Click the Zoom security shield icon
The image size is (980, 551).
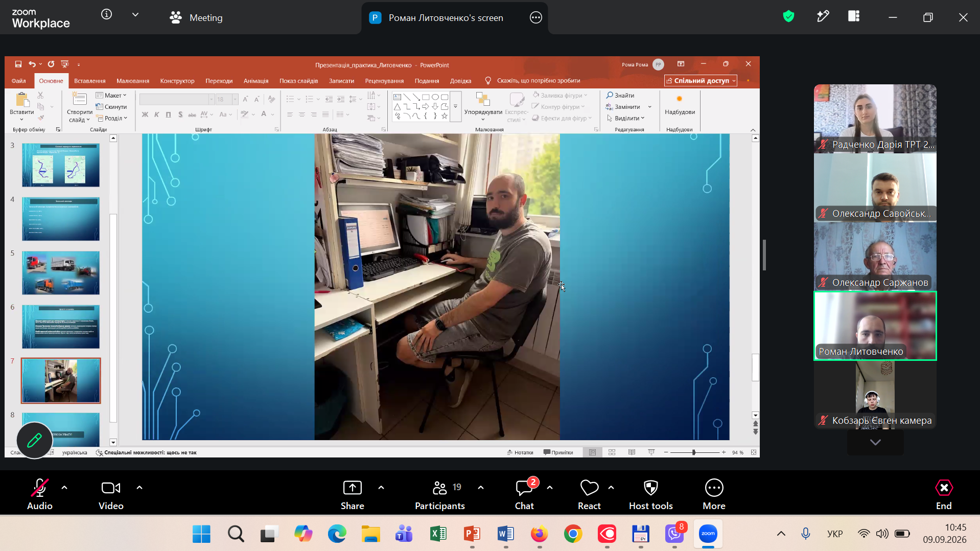click(788, 17)
